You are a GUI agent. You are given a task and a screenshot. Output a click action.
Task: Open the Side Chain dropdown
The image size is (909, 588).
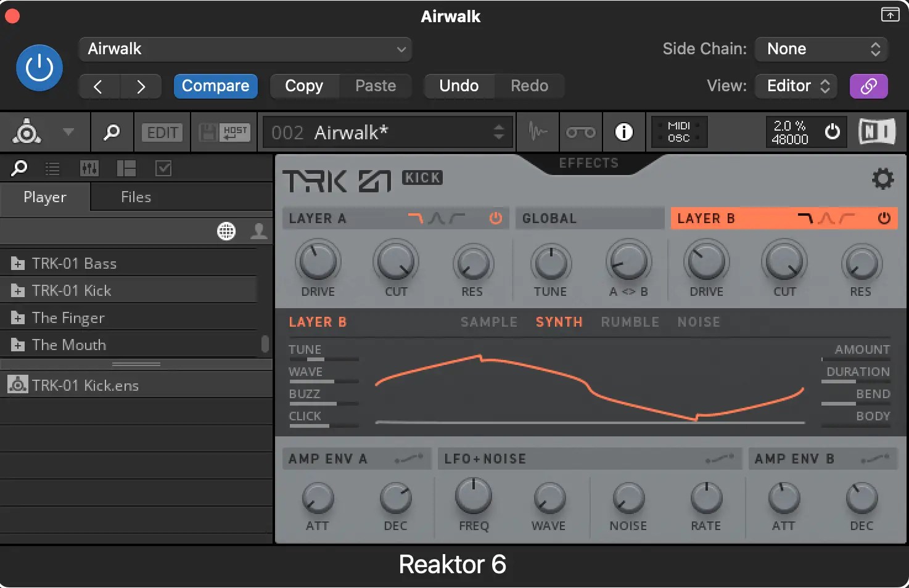click(x=821, y=49)
